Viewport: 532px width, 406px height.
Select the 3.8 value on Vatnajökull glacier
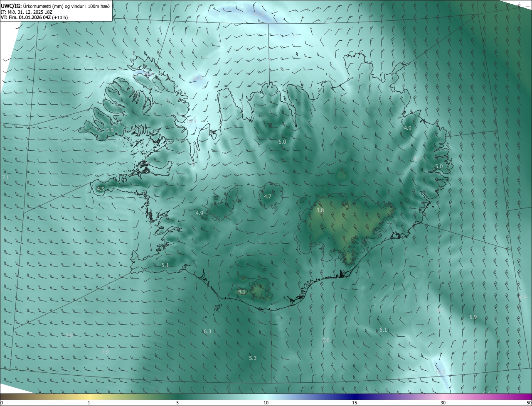(320, 210)
